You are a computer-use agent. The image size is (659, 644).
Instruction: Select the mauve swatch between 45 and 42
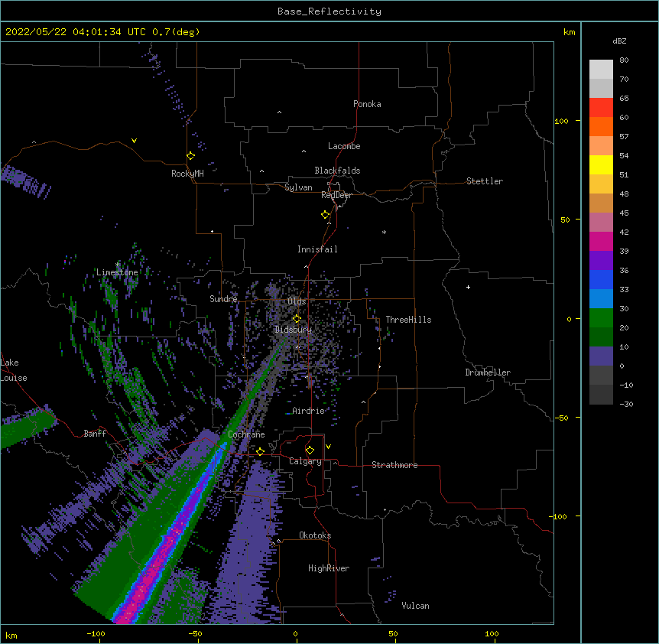(x=601, y=223)
